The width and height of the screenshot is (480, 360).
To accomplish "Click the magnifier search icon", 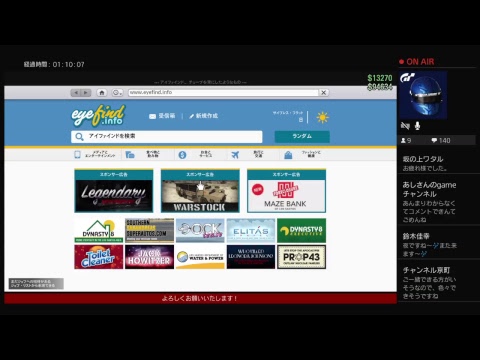I will pos(79,136).
